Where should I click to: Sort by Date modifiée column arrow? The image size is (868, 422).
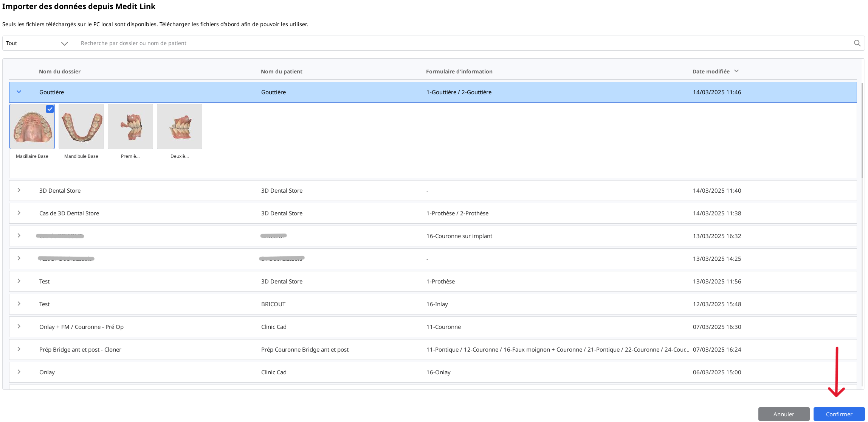point(736,71)
